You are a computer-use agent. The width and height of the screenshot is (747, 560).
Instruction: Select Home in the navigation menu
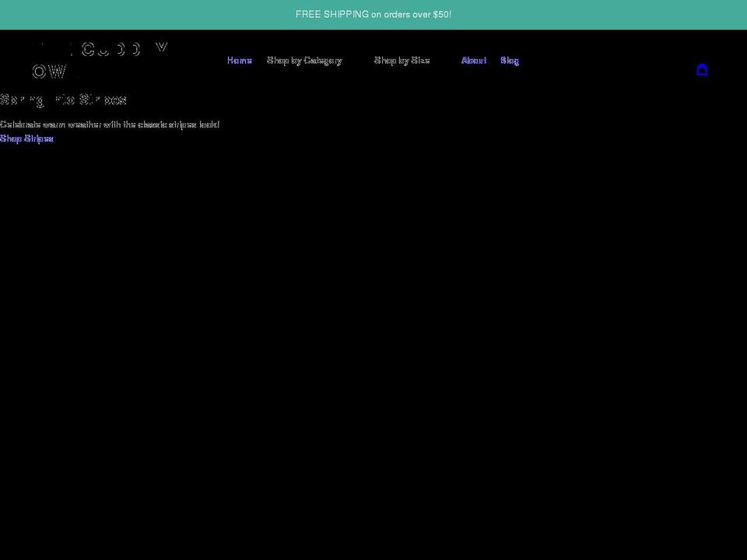[x=239, y=60]
